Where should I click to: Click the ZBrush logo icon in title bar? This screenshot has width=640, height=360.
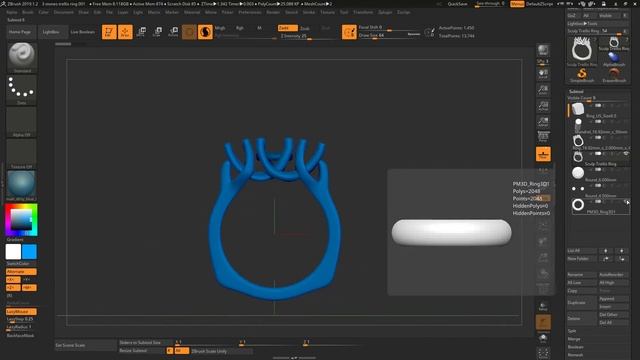click(x=3, y=3)
